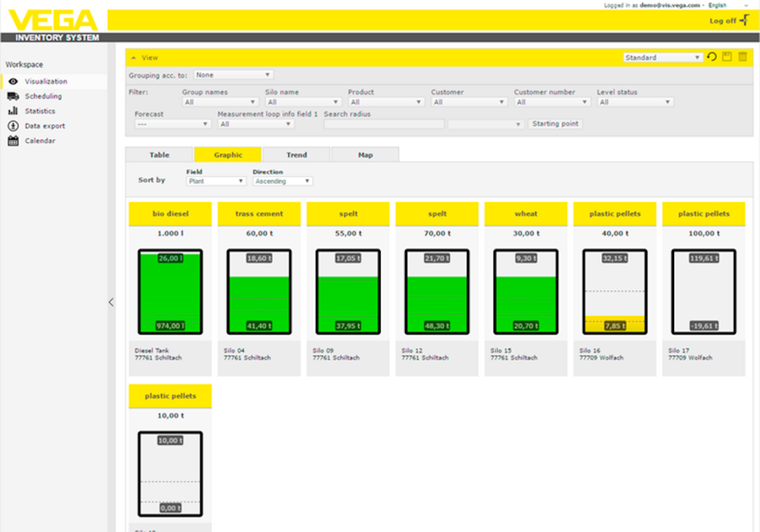Click the Log off link

click(x=723, y=21)
